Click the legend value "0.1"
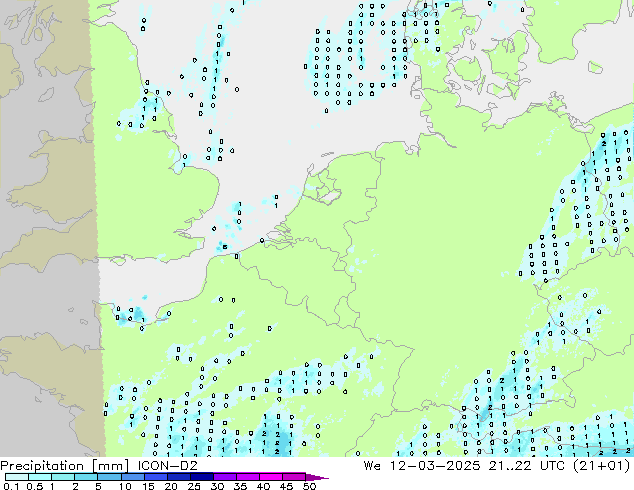The width and height of the screenshot is (634, 490). click(x=11, y=486)
